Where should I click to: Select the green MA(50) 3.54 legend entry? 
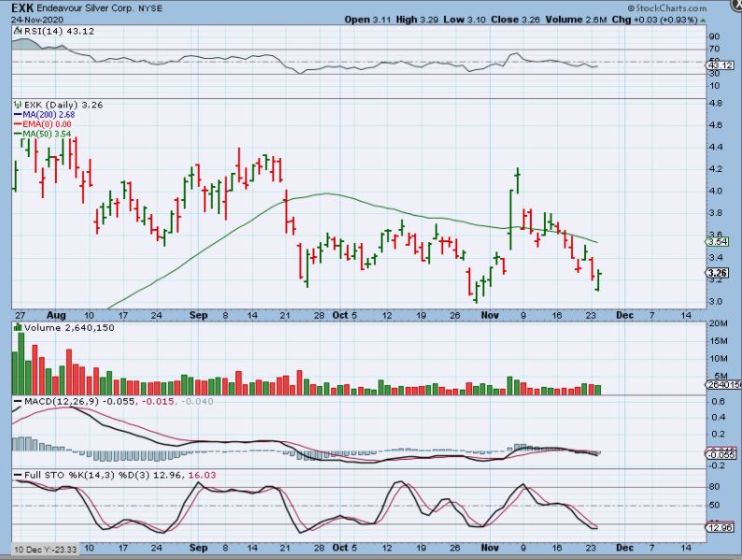coord(43,134)
